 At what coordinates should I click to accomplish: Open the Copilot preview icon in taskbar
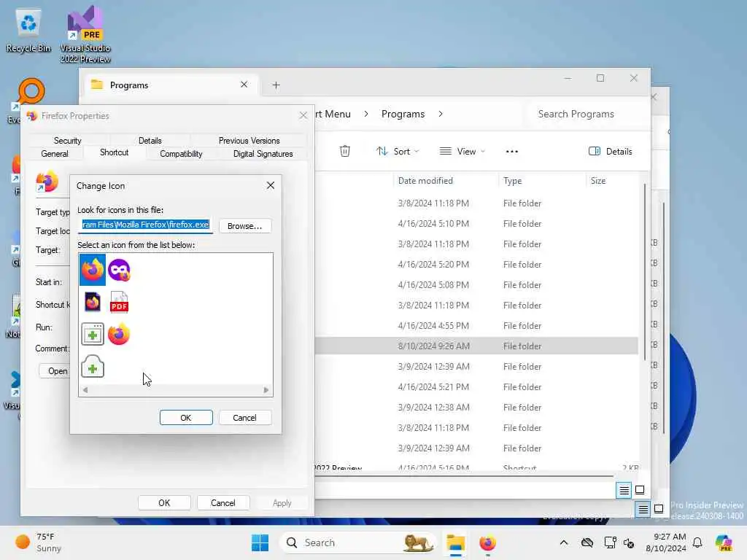pos(724,542)
